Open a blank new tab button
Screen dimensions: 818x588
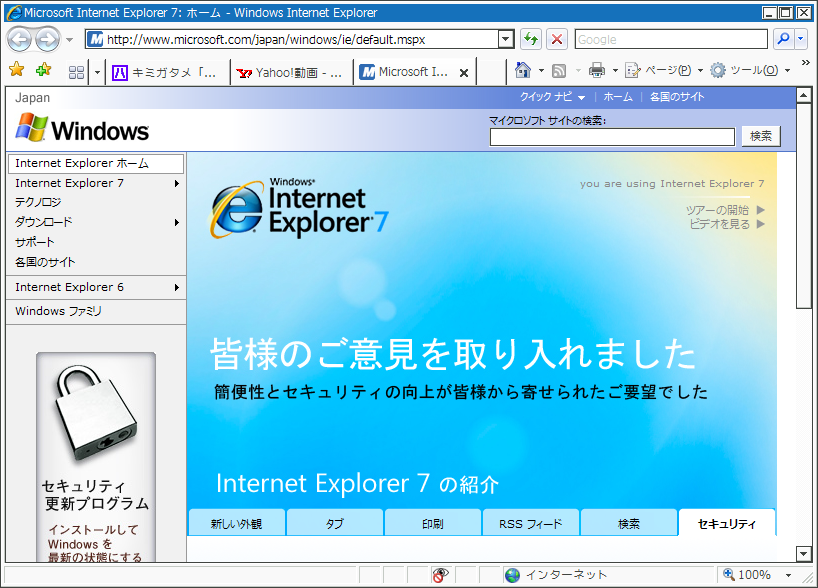tap(490, 72)
